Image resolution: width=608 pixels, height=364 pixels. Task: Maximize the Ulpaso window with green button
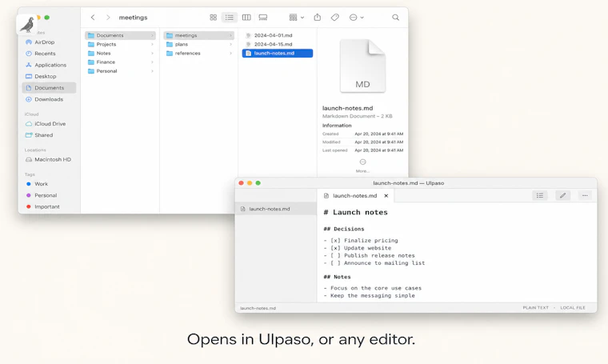[x=258, y=183]
